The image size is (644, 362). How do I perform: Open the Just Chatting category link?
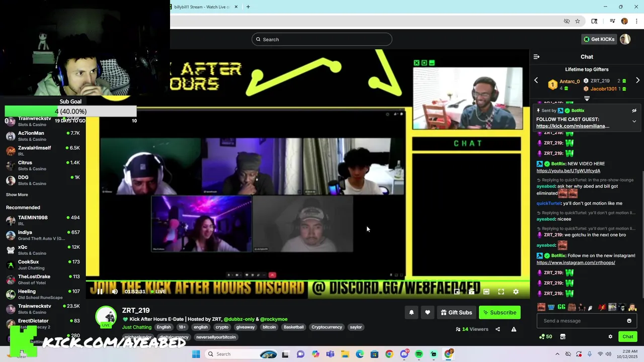pyautogui.click(x=136, y=327)
